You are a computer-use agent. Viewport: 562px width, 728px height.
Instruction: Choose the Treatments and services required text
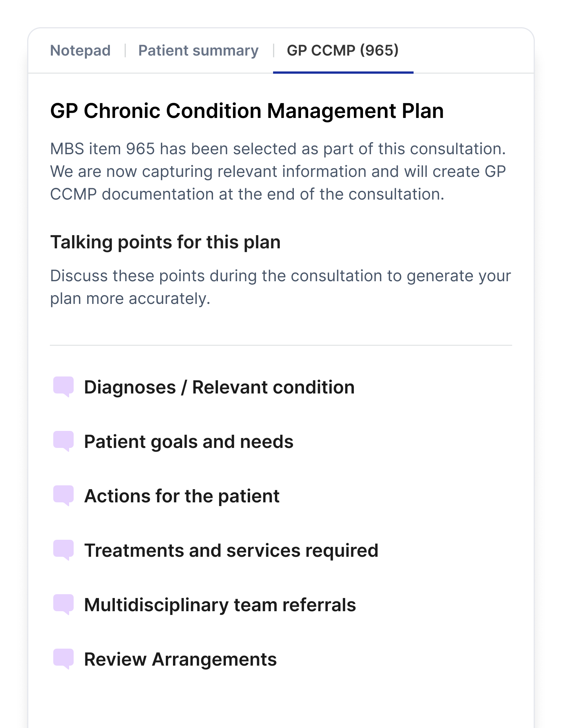231,551
